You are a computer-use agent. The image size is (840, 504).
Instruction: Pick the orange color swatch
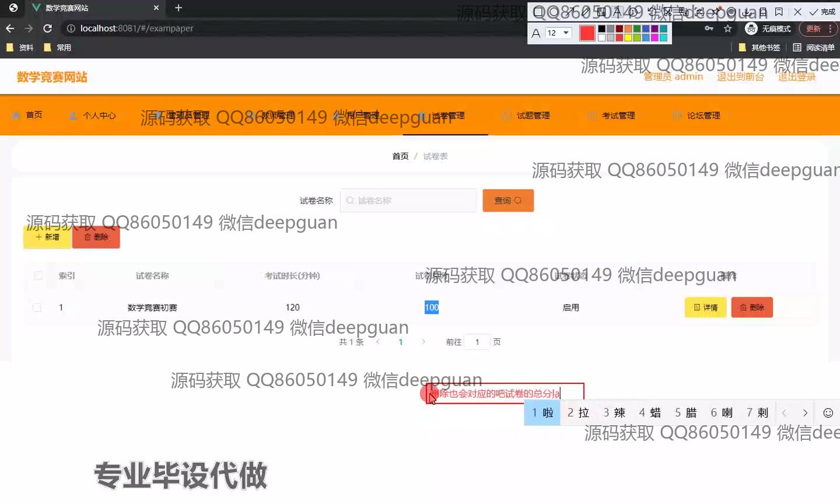pos(628,28)
